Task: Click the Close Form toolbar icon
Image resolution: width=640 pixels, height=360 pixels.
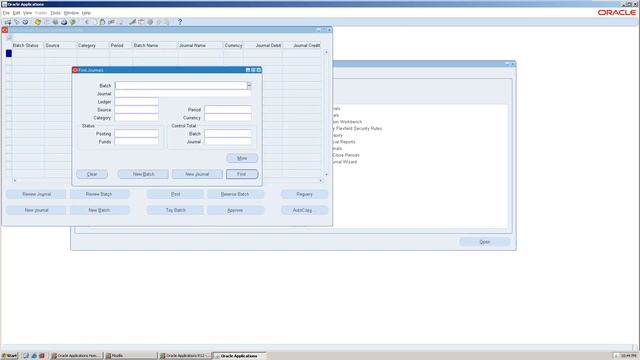Action: click(73, 22)
